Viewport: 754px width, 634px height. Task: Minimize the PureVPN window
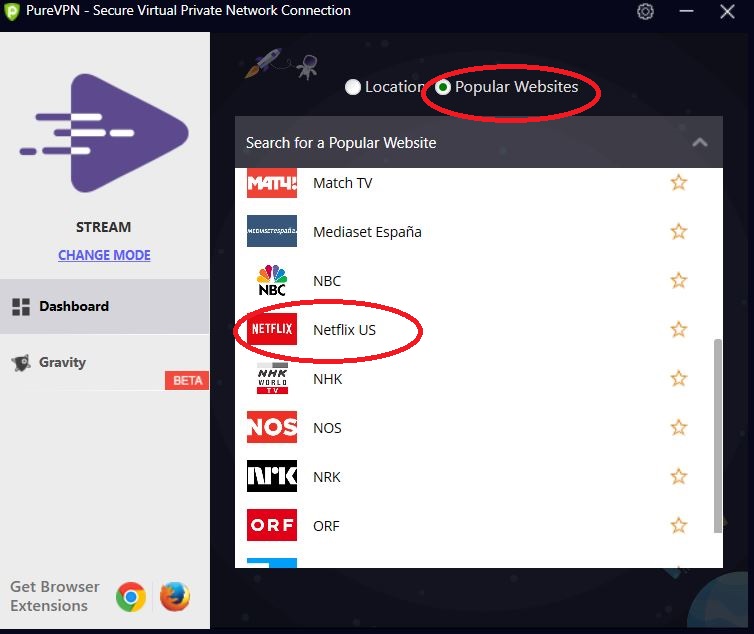click(x=686, y=11)
